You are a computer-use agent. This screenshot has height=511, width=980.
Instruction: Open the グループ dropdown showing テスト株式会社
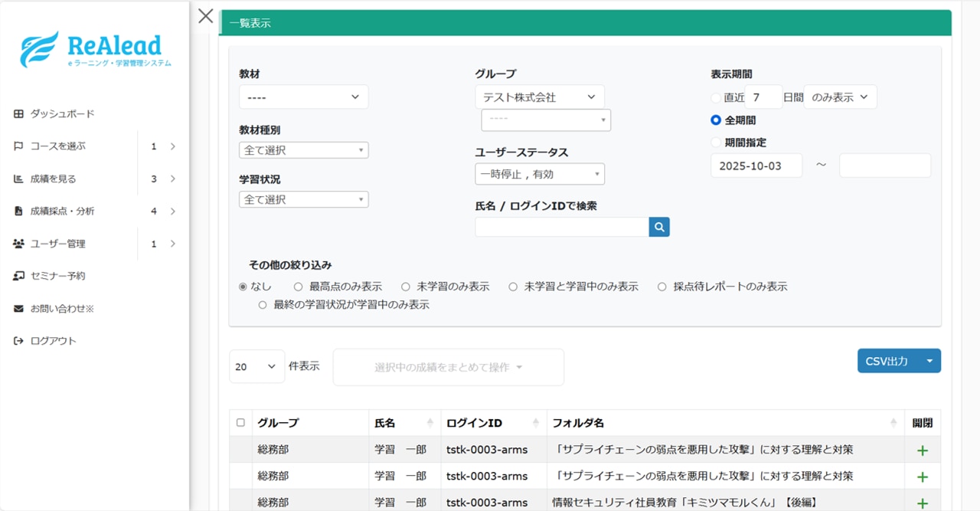539,97
